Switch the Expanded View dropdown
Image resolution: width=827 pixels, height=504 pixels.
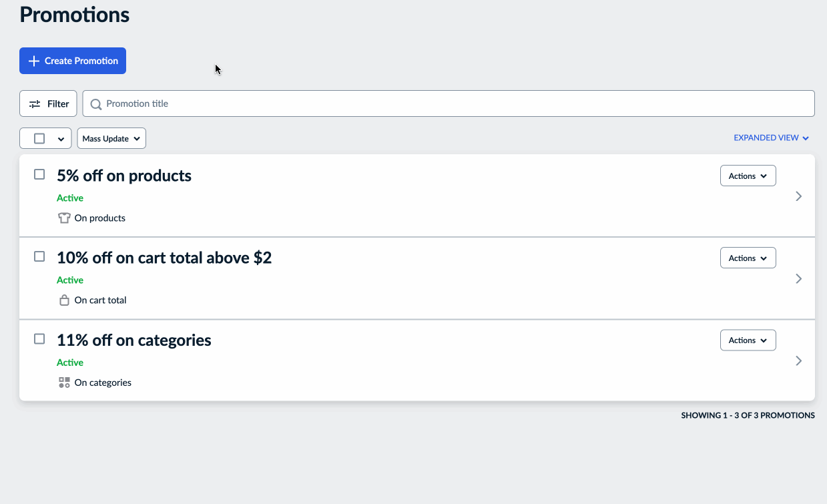click(772, 138)
